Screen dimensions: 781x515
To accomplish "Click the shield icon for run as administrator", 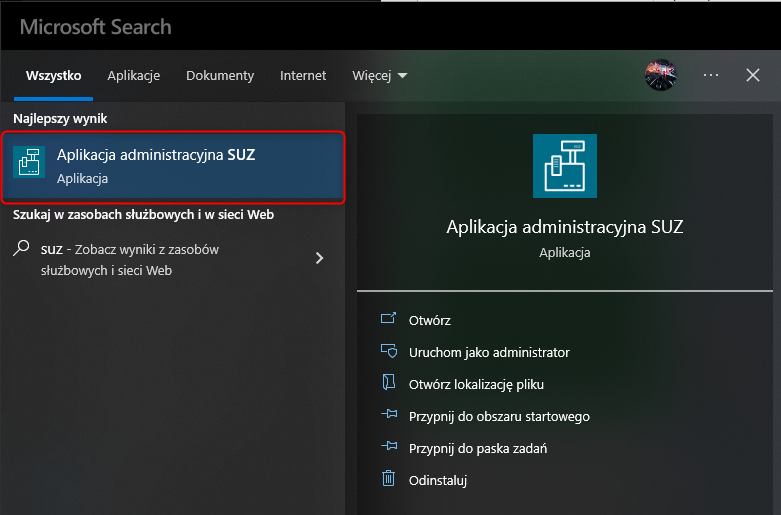I will pos(389,351).
